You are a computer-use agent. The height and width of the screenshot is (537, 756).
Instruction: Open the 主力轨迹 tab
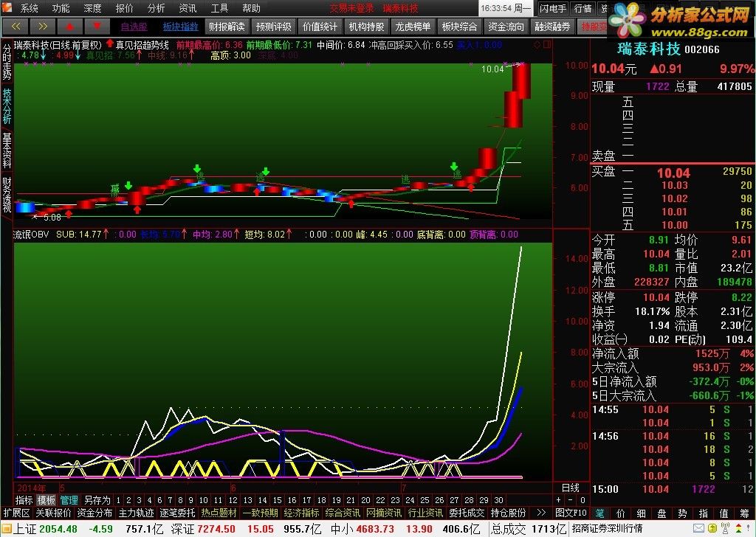coord(136,513)
